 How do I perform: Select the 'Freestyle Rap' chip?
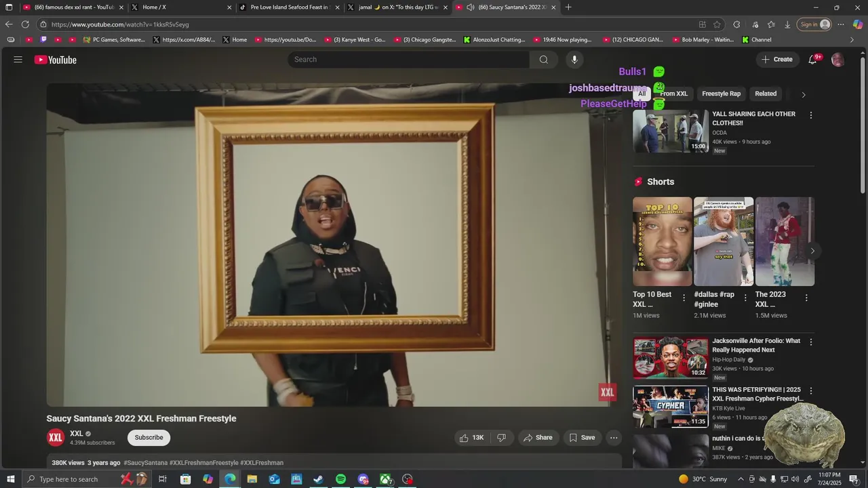click(721, 94)
